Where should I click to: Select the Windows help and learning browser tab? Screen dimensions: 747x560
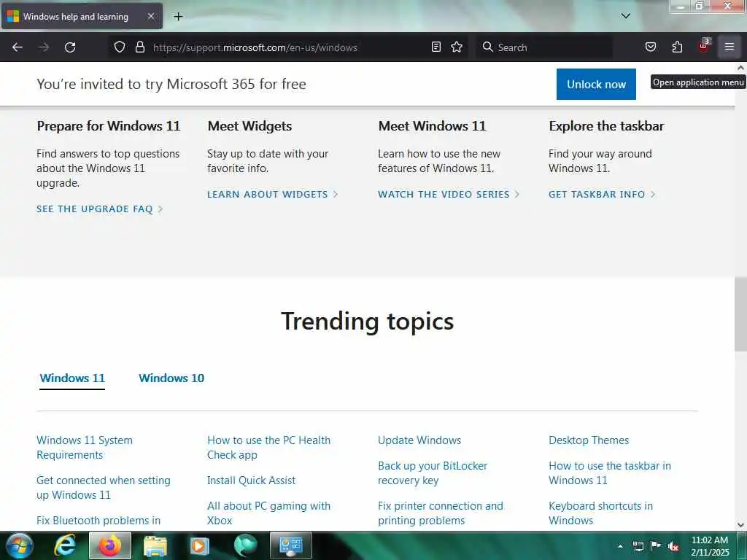pos(82,17)
